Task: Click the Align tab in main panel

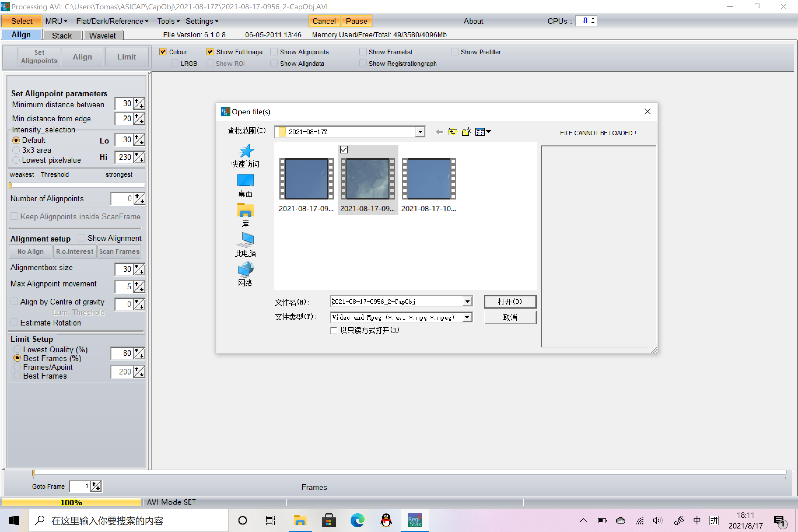Action: click(21, 34)
